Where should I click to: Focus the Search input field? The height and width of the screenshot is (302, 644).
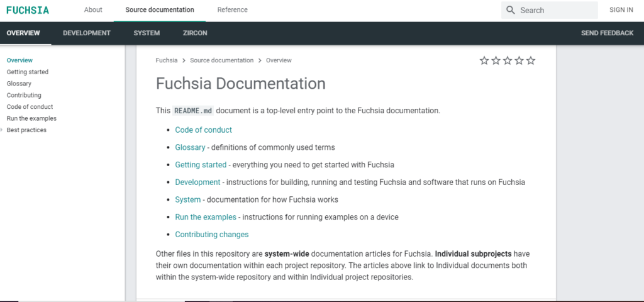tap(556, 10)
